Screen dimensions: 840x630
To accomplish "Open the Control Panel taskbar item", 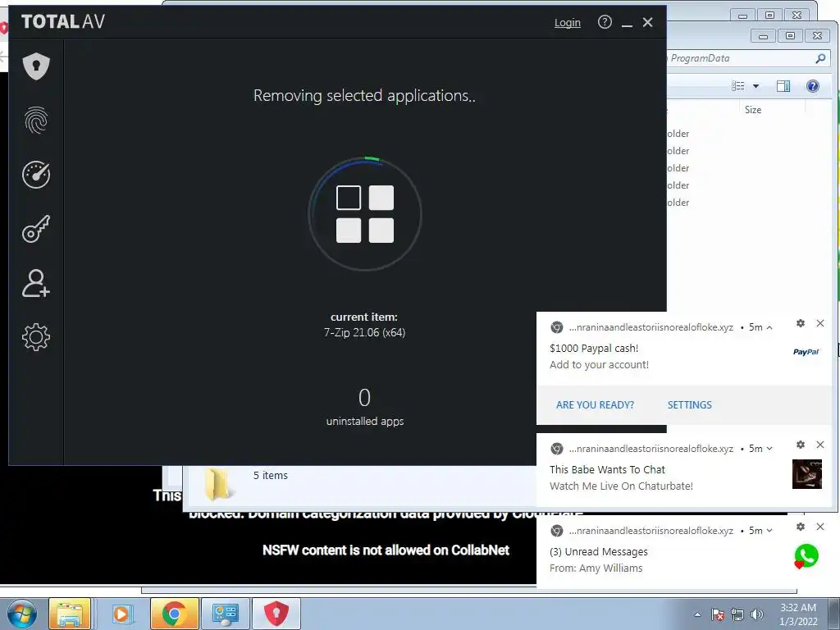I will 225,614.
